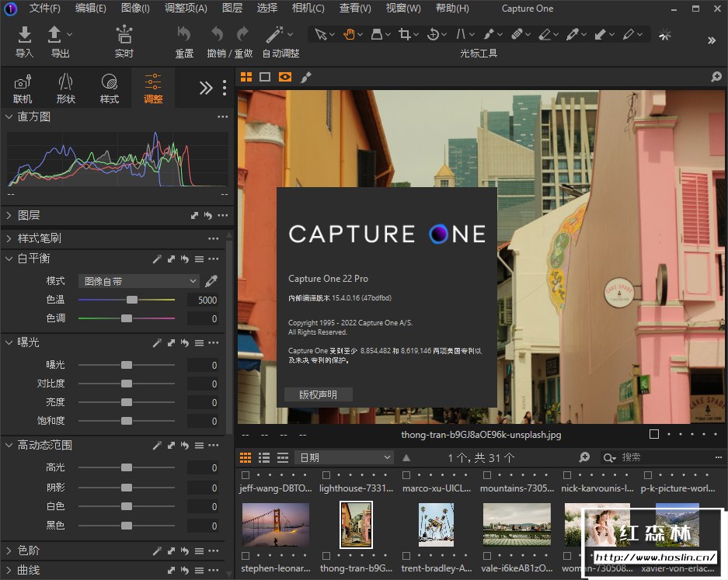Open the white balance mode (图像自带) dropdown
Screen dimensions: 728x580
coord(139,281)
